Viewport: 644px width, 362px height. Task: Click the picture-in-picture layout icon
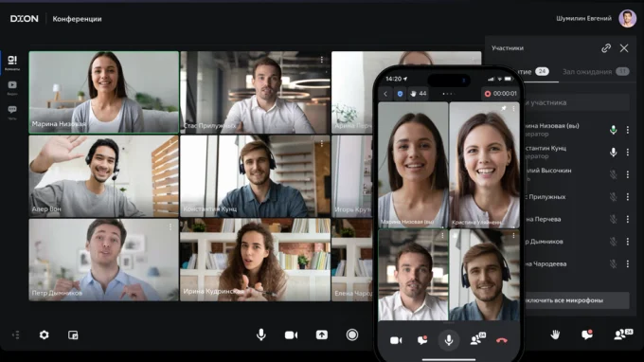point(73,335)
